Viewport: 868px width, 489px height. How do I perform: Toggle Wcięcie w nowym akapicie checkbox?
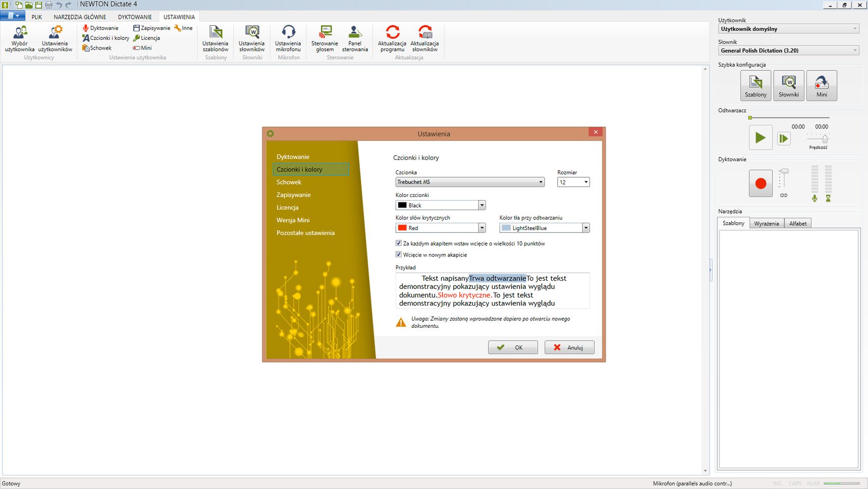click(x=399, y=255)
